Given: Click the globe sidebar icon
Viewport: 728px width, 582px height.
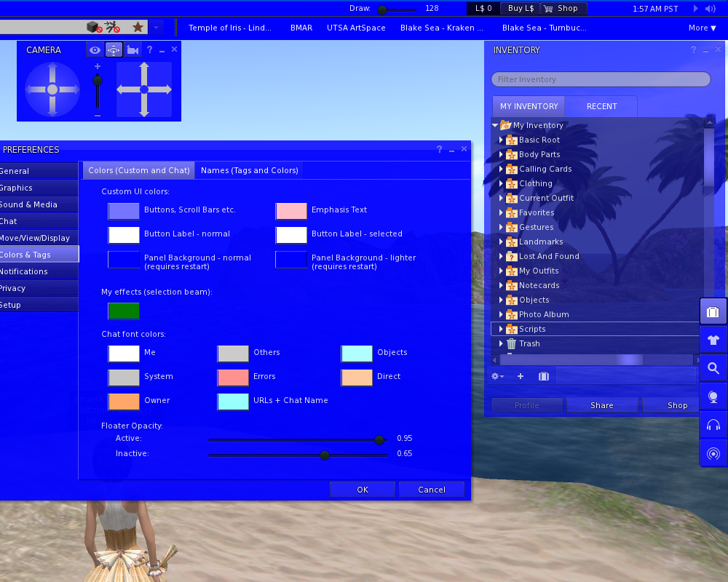Looking at the screenshot, I should [713, 396].
